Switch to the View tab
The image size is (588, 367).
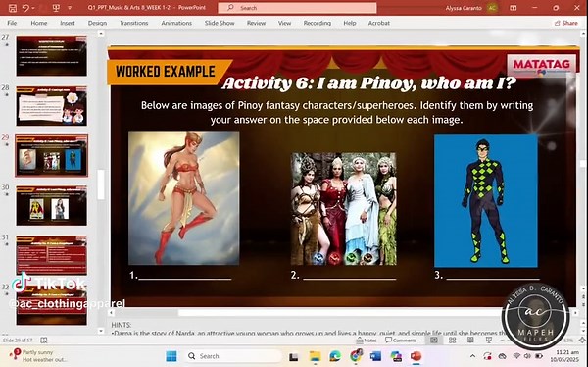[x=284, y=23]
